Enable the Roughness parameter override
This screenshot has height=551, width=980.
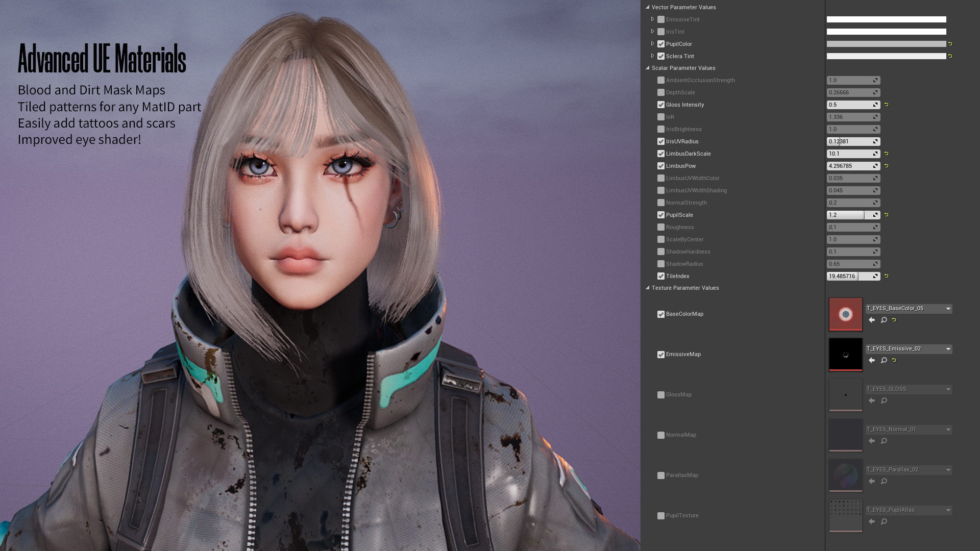click(661, 227)
